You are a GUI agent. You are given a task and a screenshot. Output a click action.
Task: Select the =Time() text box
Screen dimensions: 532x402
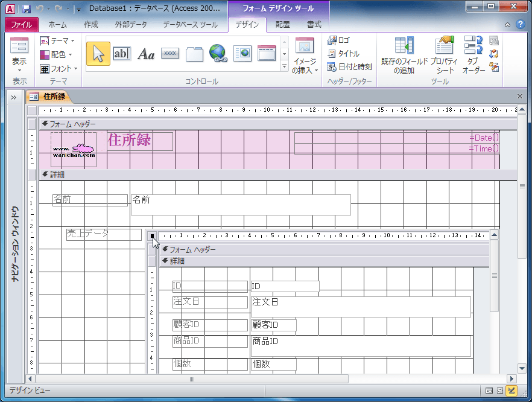point(397,148)
